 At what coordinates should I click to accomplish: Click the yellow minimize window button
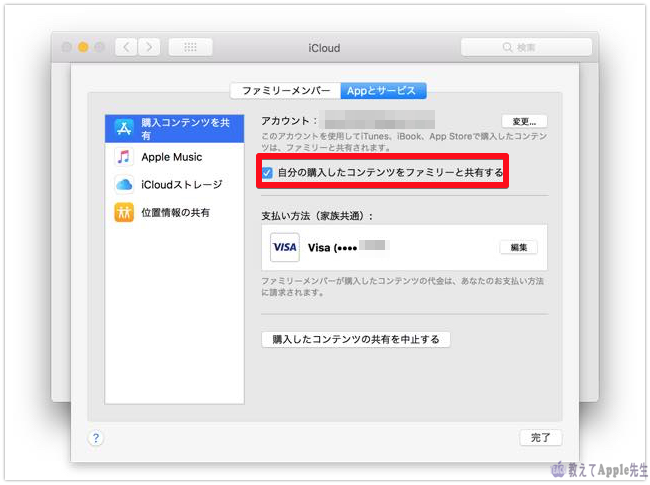pyautogui.click(x=83, y=47)
